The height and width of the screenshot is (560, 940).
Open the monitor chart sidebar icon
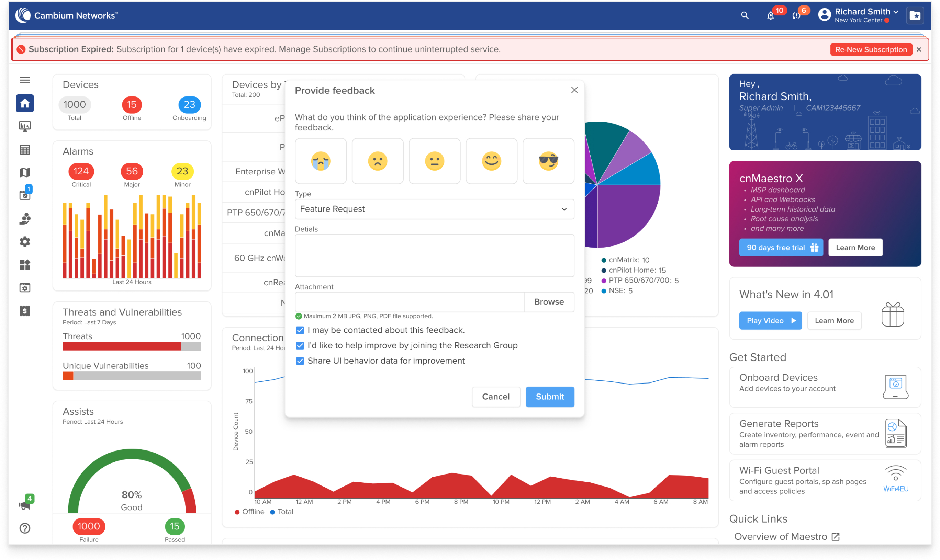[x=25, y=126]
